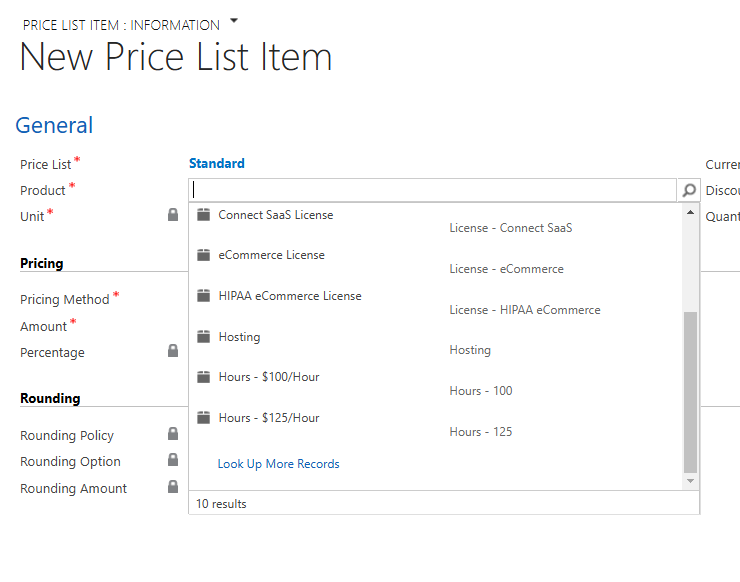Click the lock icon next to Rounding Option
740x582 pixels.
click(x=173, y=460)
